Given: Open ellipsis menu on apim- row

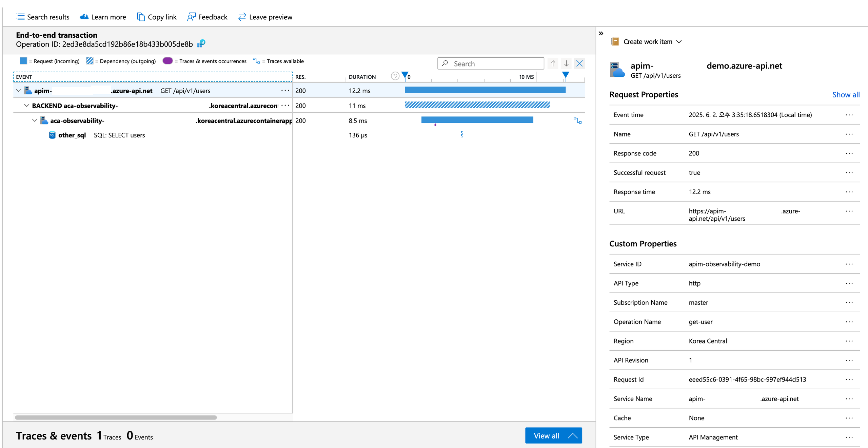Looking at the screenshot, I should (285, 91).
